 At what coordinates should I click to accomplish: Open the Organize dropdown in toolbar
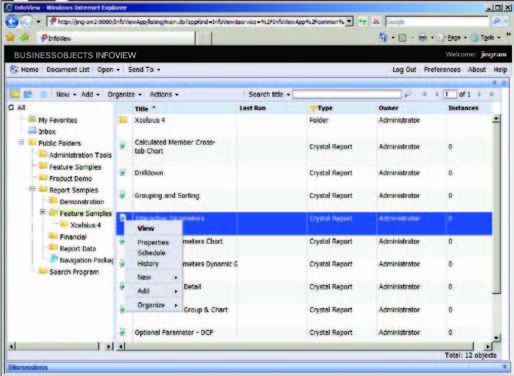point(124,95)
